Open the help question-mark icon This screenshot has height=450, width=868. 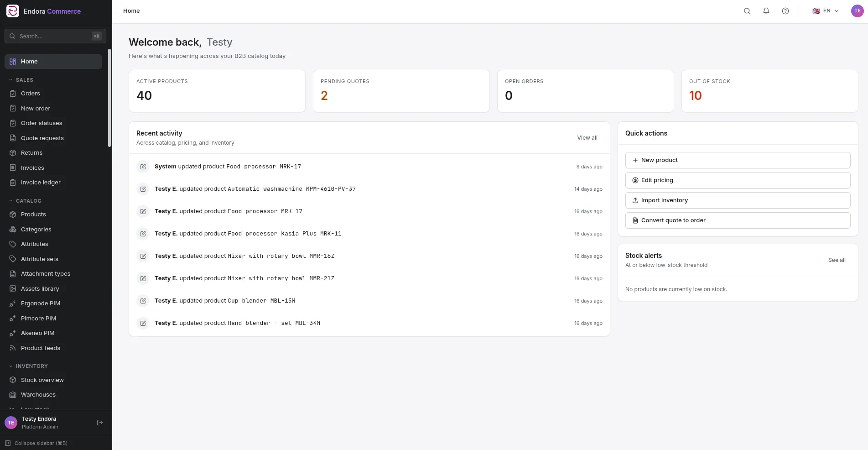(x=785, y=11)
